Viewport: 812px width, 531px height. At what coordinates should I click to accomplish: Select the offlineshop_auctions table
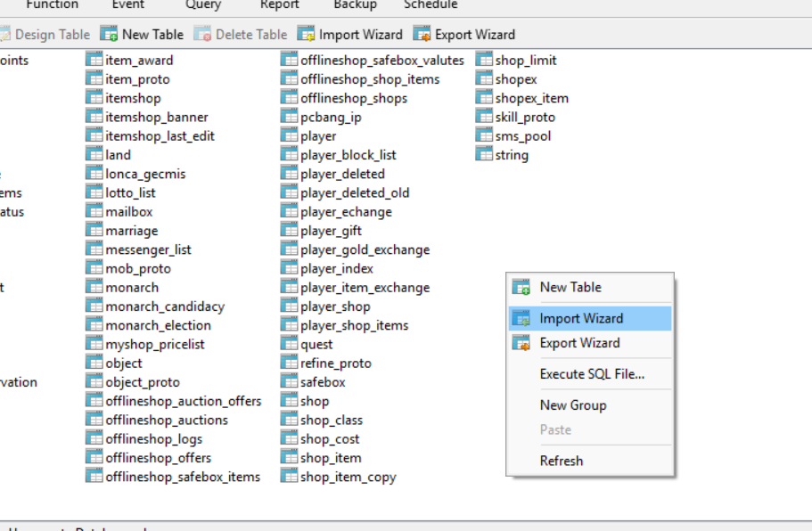coord(167,421)
